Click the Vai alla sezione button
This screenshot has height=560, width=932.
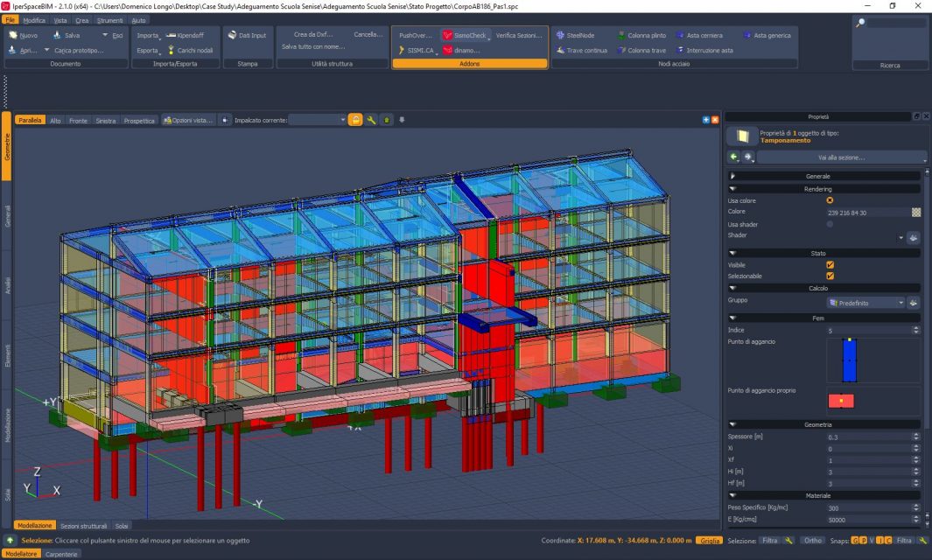(841, 157)
